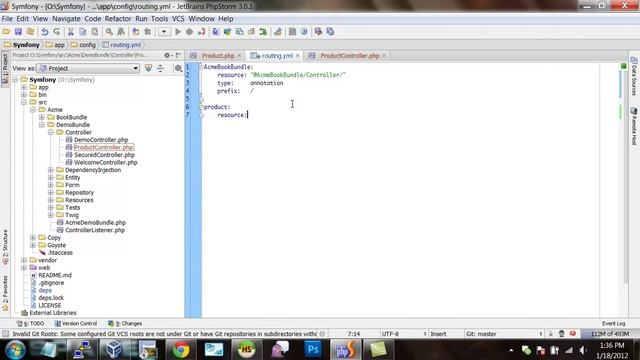Expand the Entity folder
Screen dimensions: 640x360
[x=51, y=178]
